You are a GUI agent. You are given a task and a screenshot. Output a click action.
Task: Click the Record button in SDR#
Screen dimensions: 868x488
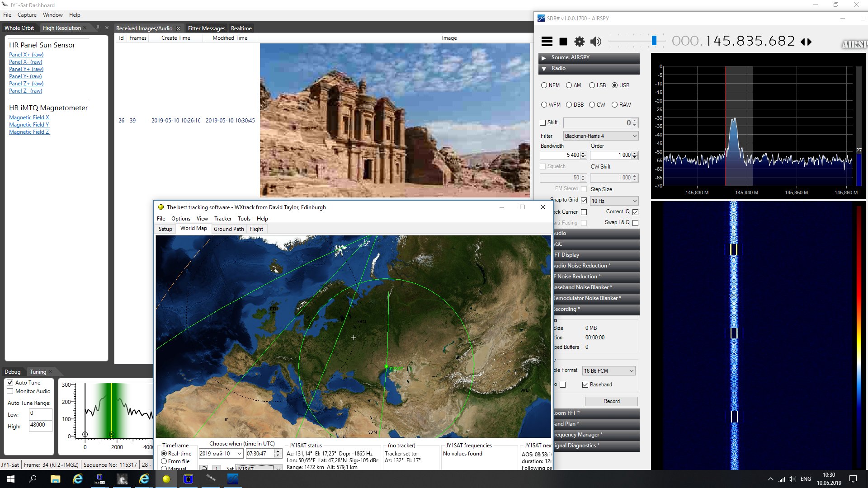pos(611,401)
